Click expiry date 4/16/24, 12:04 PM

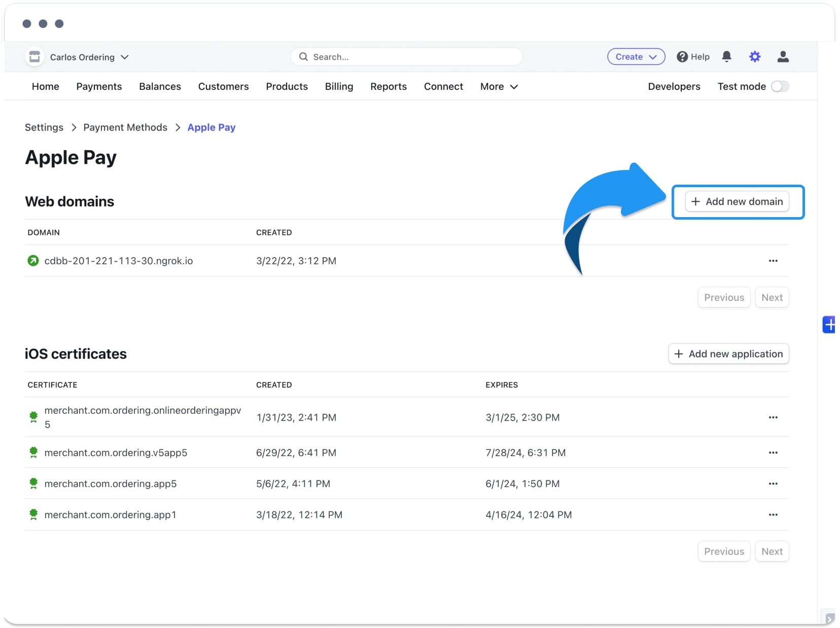tap(529, 515)
